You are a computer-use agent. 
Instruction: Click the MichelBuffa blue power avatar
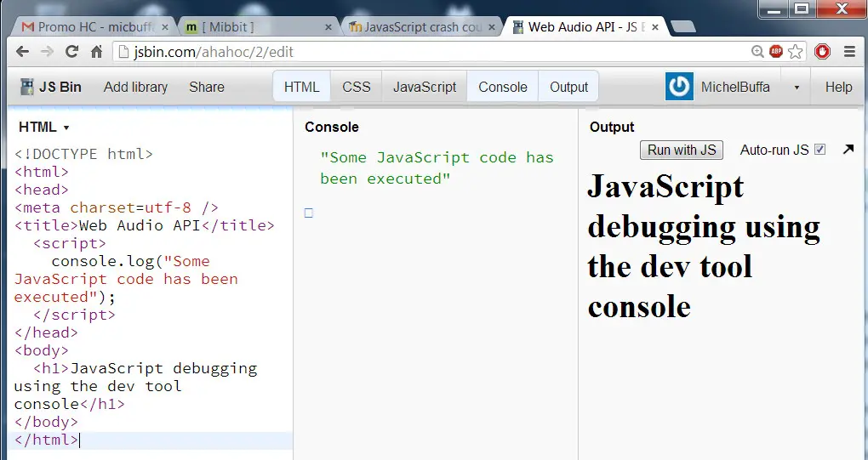[x=679, y=87]
